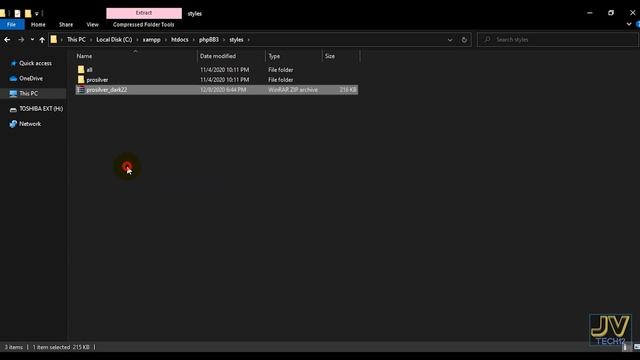Viewport: 640px width, 360px height.
Task: Sort files by Size column
Action: click(341, 56)
